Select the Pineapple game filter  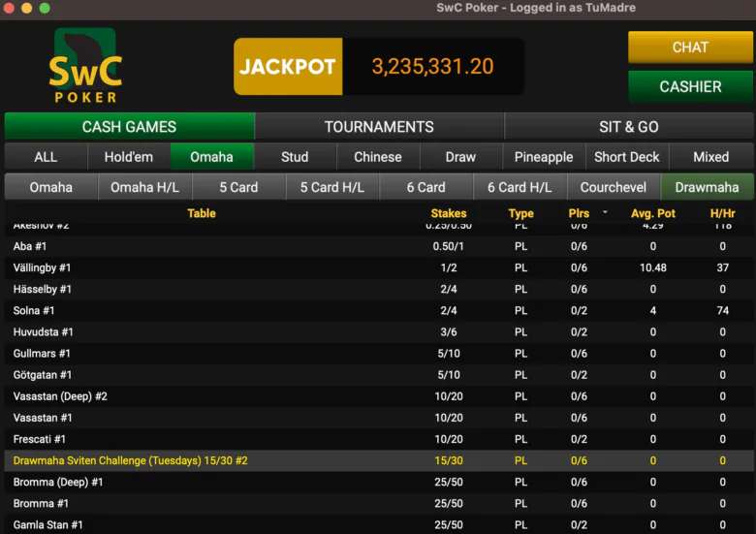tap(544, 157)
